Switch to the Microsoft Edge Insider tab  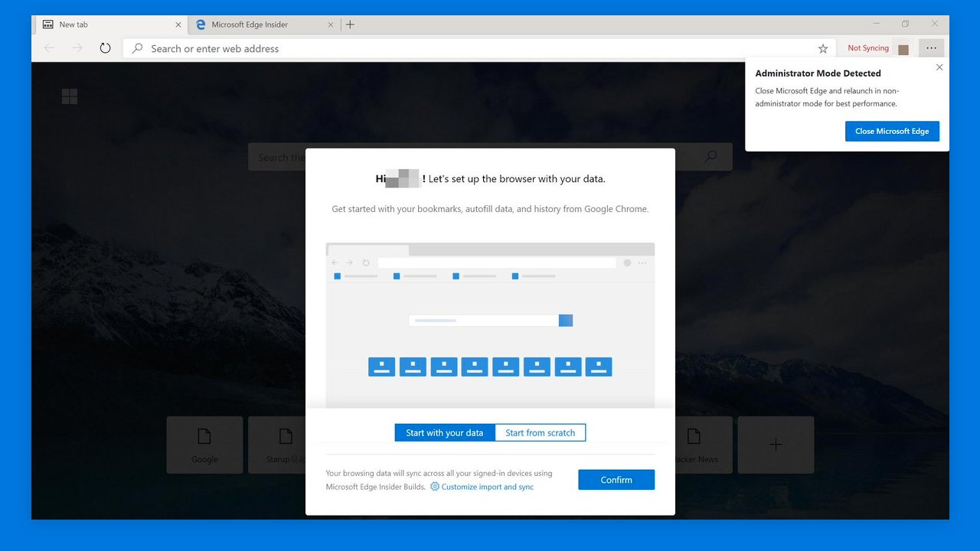tap(265, 24)
